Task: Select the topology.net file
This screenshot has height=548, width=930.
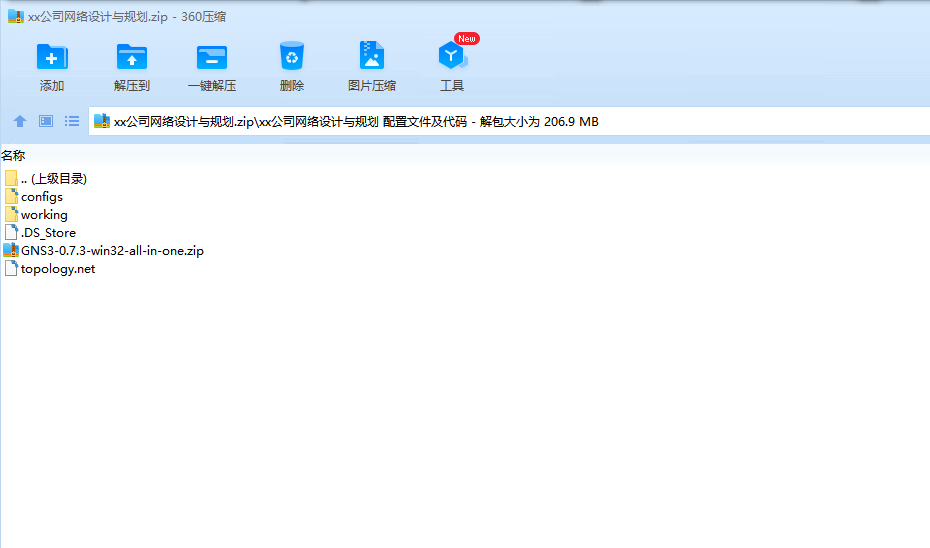Action: click(x=50, y=269)
